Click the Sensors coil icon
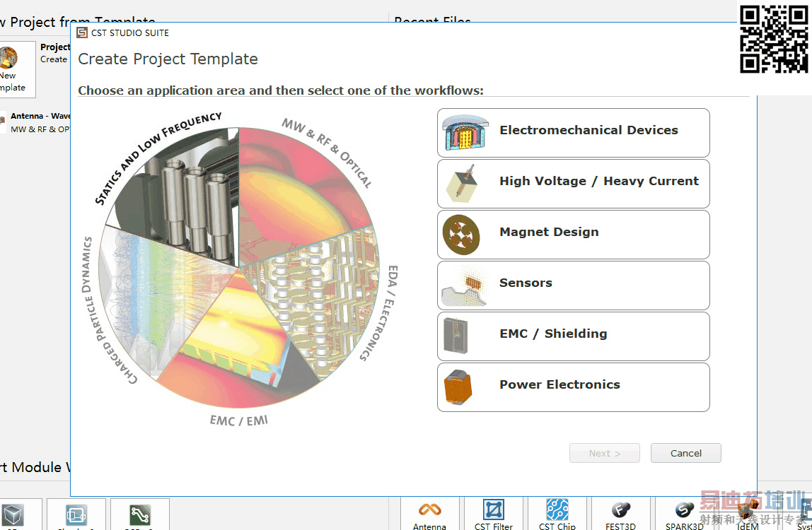Screen dimensions: 812x530 pos(465,287)
